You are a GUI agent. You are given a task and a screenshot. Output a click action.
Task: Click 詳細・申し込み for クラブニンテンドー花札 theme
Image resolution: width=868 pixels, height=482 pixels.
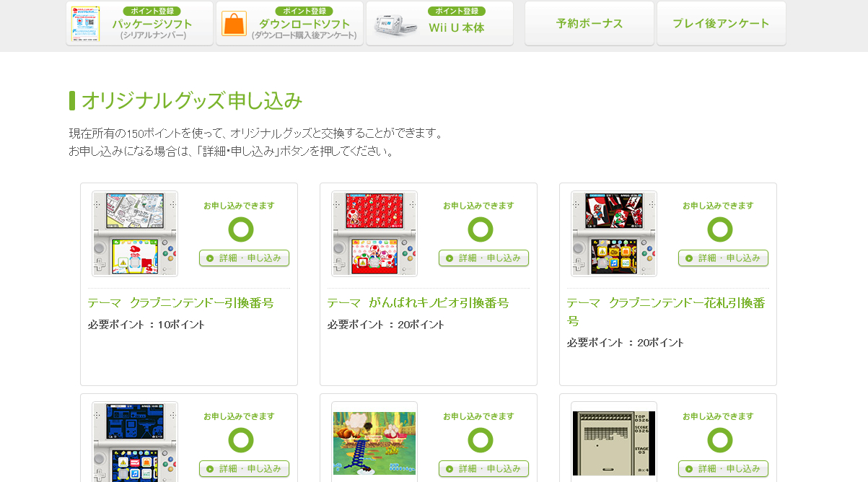click(724, 258)
